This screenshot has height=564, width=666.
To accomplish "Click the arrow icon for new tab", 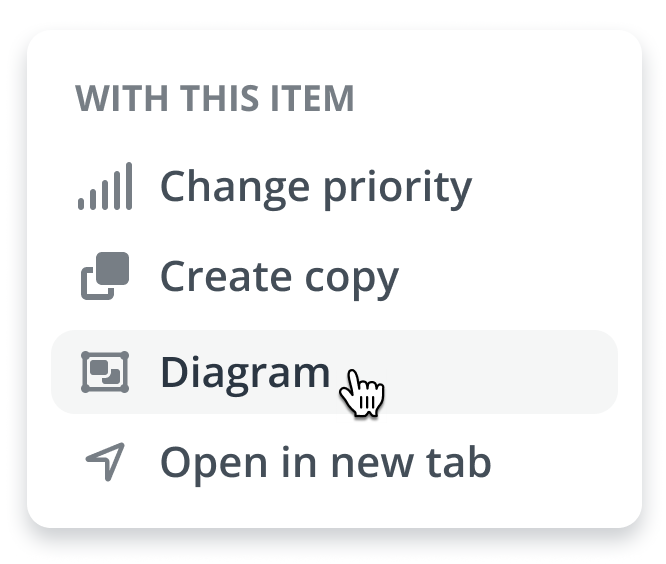I will tap(105, 462).
